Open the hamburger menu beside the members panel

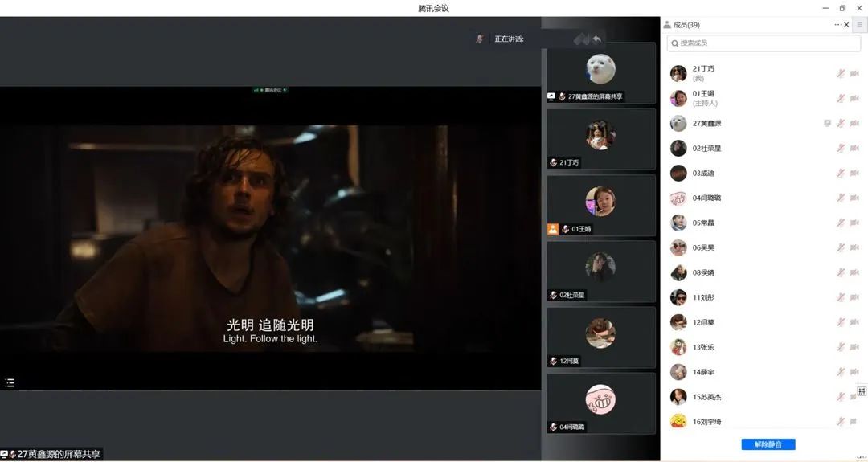click(x=859, y=25)
